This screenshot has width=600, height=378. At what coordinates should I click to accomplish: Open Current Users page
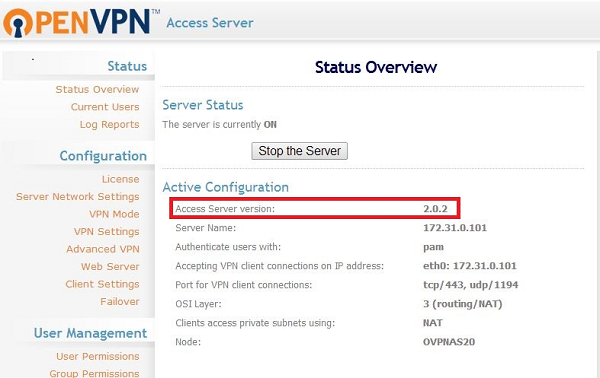click(105, 107)
